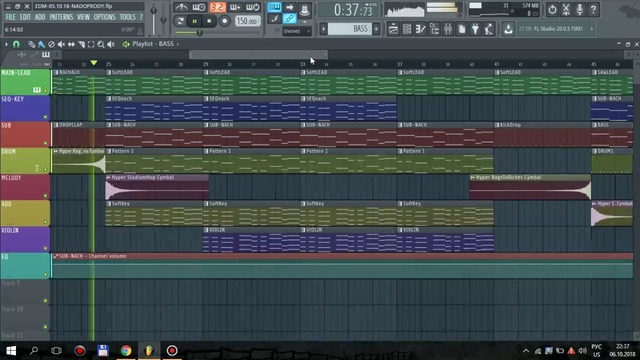Select the Mute tool in playlist toolbar

[61, 44]
